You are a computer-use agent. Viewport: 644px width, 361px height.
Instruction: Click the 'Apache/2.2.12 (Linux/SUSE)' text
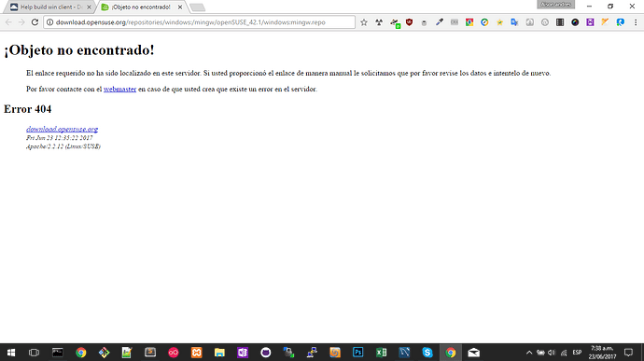click(63, 146)
